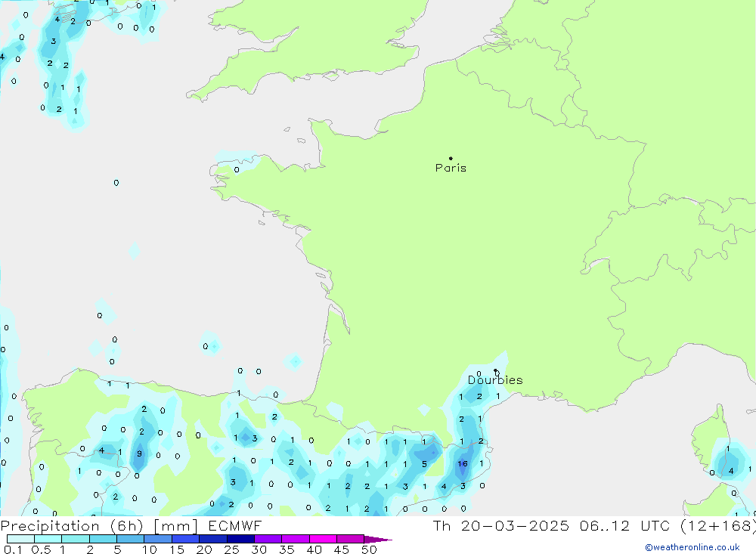Click legend swatch between 1 and 2
Viewport: 756px width, 554px height.
coord(76,539)
